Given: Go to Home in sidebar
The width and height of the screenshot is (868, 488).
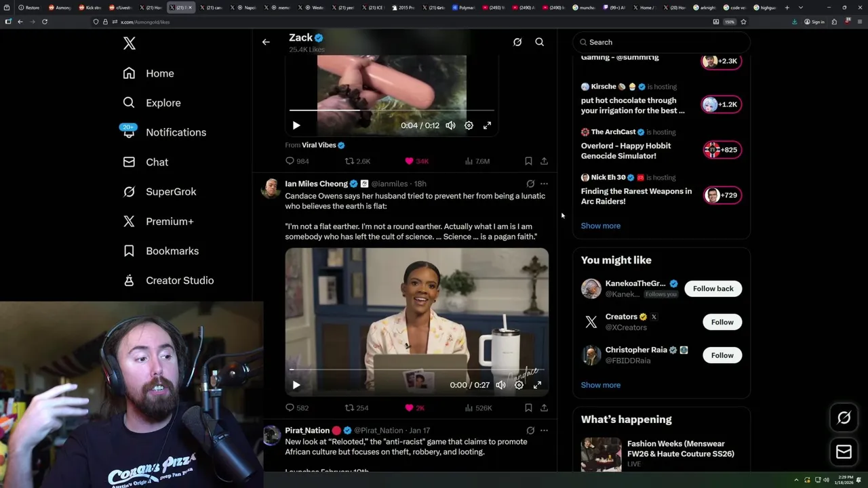Looking at the screenshot, I should tap(149, 73).
